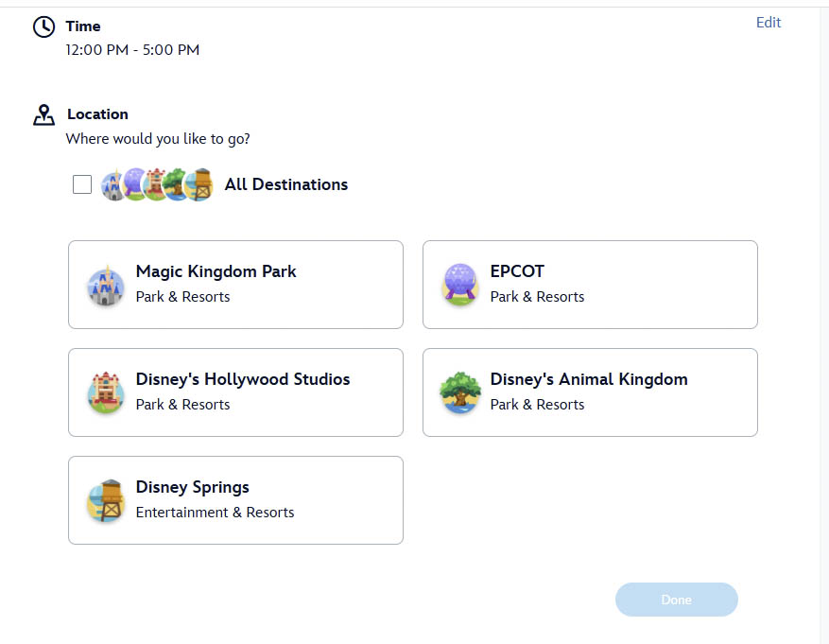
Task: Open the Edit link for Time
Action: click(x=768, y=23)
